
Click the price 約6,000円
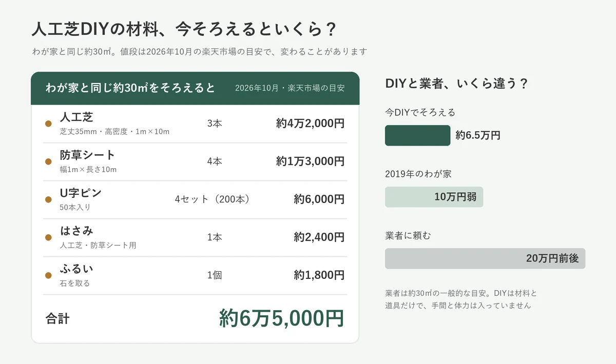click(319, 199)
